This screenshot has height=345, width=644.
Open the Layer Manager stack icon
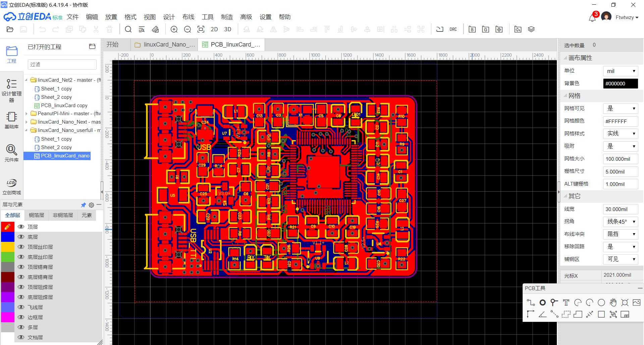531,29
